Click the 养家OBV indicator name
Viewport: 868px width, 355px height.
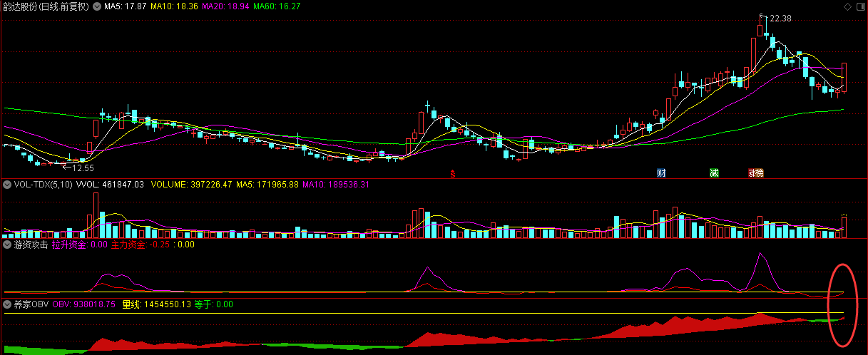point(31,304)
